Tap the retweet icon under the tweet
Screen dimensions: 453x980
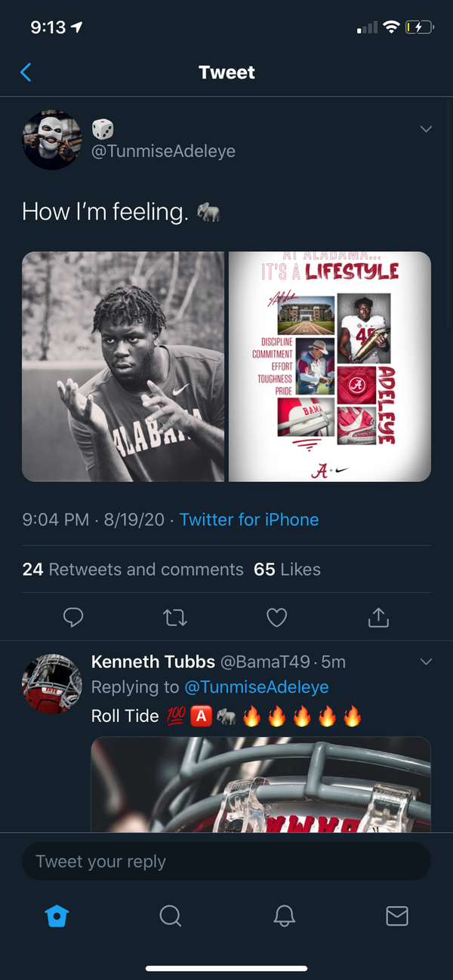pyautogui.click(x=175, y=618)
